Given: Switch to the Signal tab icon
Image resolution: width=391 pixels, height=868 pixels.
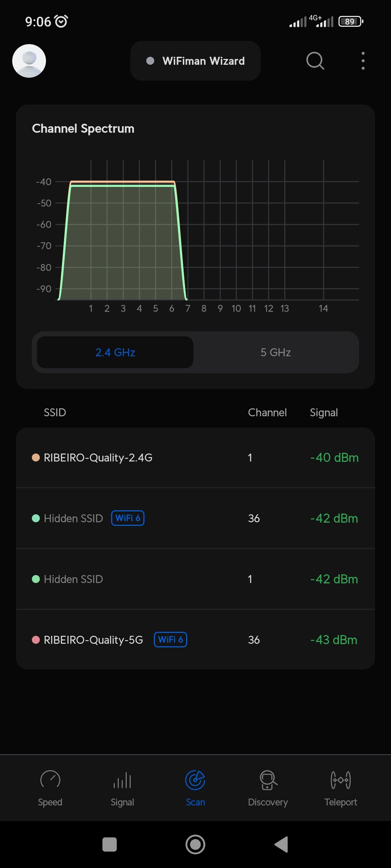Looking at the screenshot, I should coord(122,779).
